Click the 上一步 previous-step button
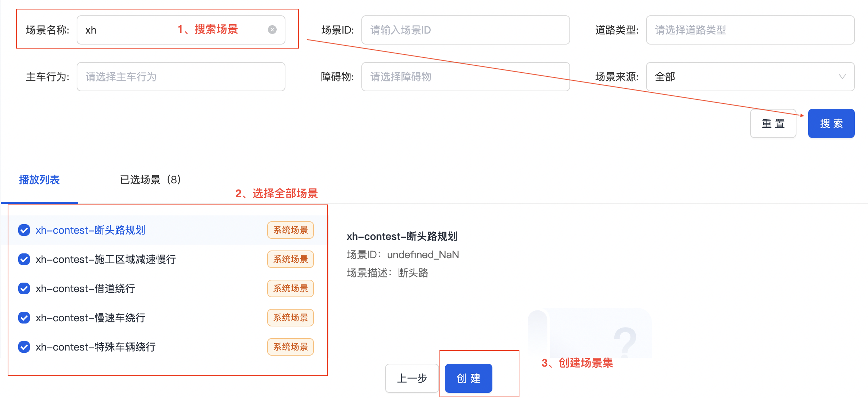Viewport: 868px width, 398px height. pyautogui.click(x=412, y=378)
